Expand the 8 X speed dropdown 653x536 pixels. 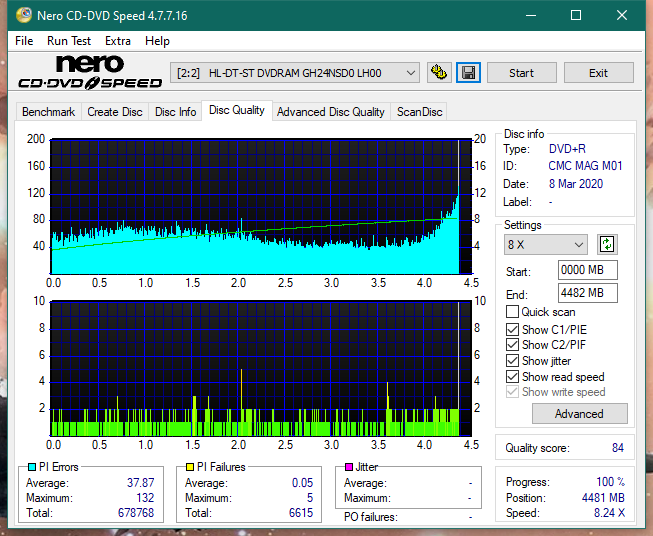pyautogui.click(x=546, y=244)
